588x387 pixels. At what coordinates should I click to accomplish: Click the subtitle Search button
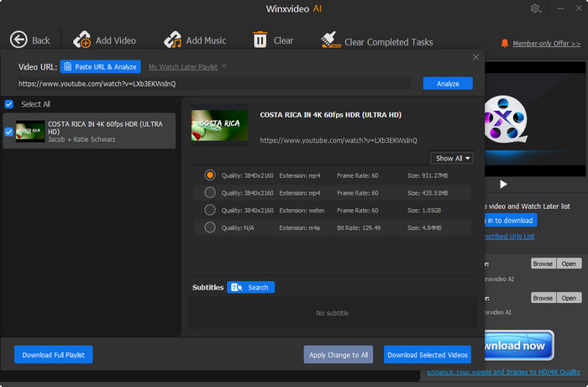click(x=250, y=287)
